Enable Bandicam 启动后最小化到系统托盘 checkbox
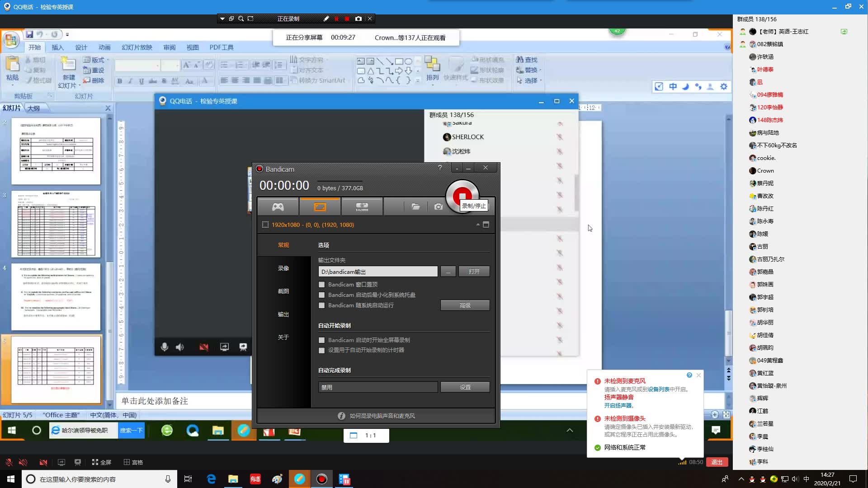 tap(322, 295)
